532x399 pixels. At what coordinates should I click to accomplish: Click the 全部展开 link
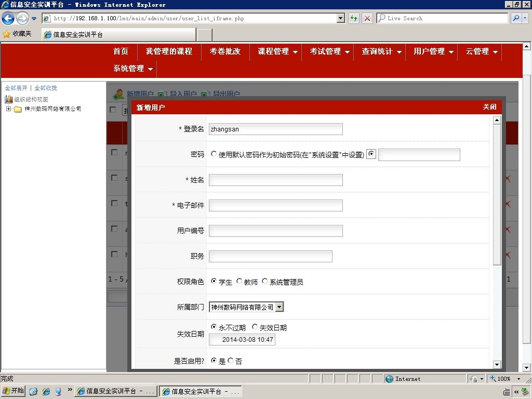coord(16,88)
